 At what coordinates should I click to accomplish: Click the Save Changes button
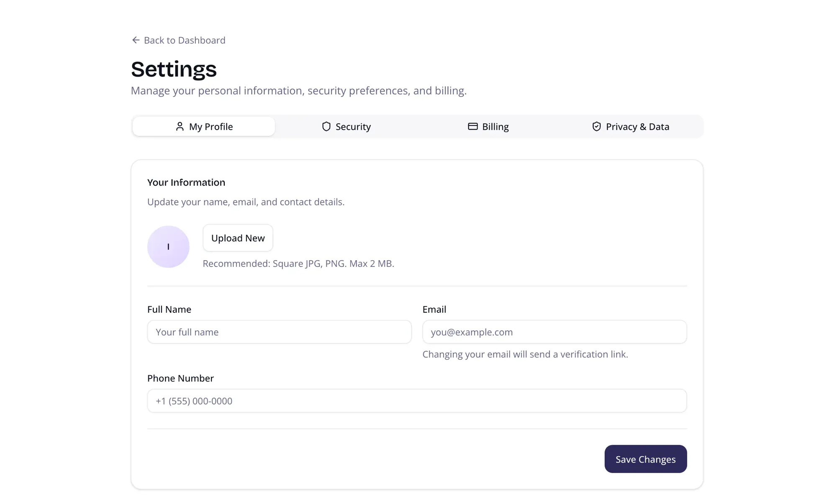[645, 459]
